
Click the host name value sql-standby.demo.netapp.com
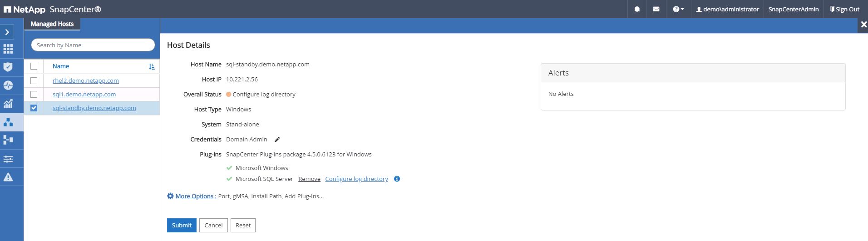click(268, 64)
